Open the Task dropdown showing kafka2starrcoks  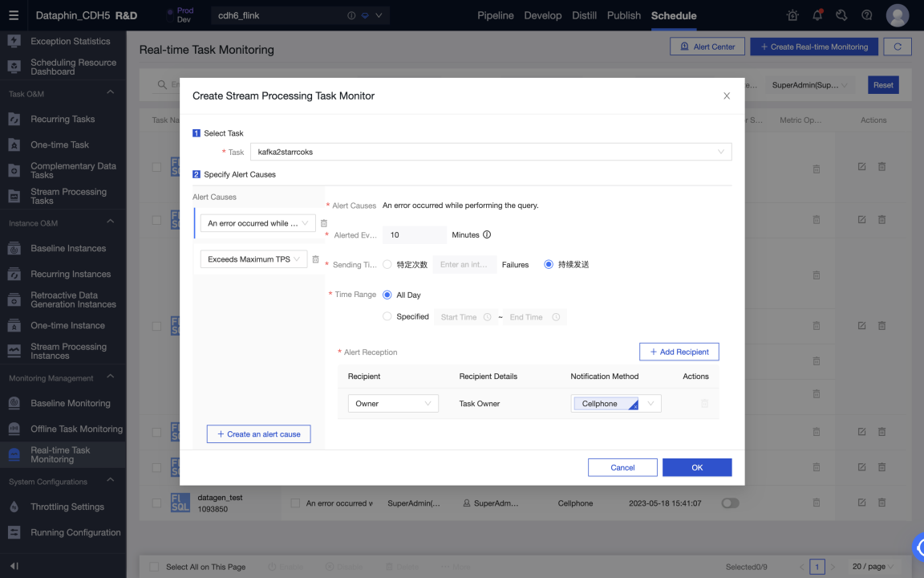click(x=491, y=152)
